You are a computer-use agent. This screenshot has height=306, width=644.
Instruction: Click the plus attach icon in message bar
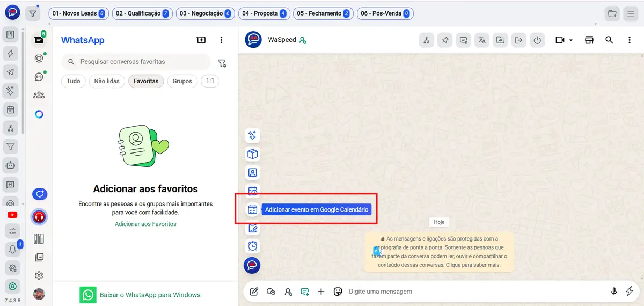tap(321, 292)
